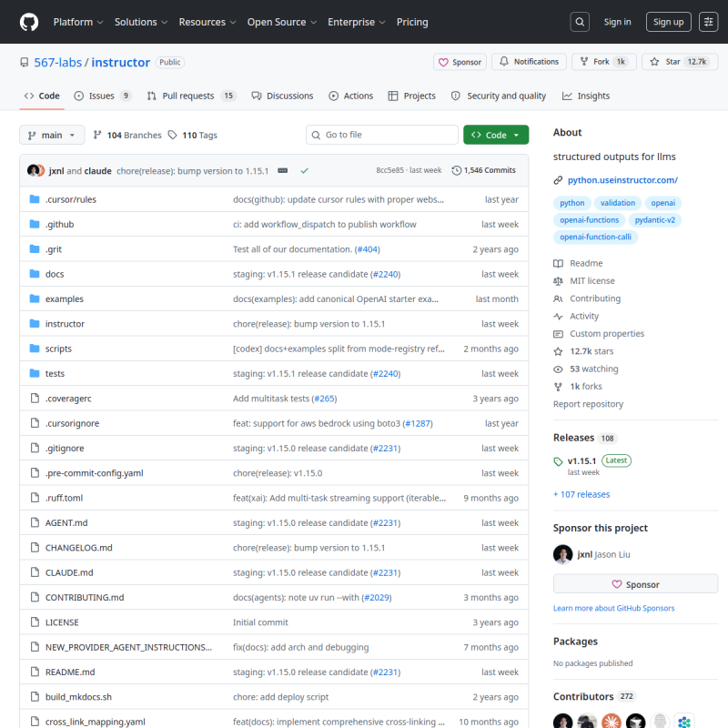Expand the main branch dropdown
Image resolution: width=728 pixels, height=728 pixels.
(x=52, y=135)
